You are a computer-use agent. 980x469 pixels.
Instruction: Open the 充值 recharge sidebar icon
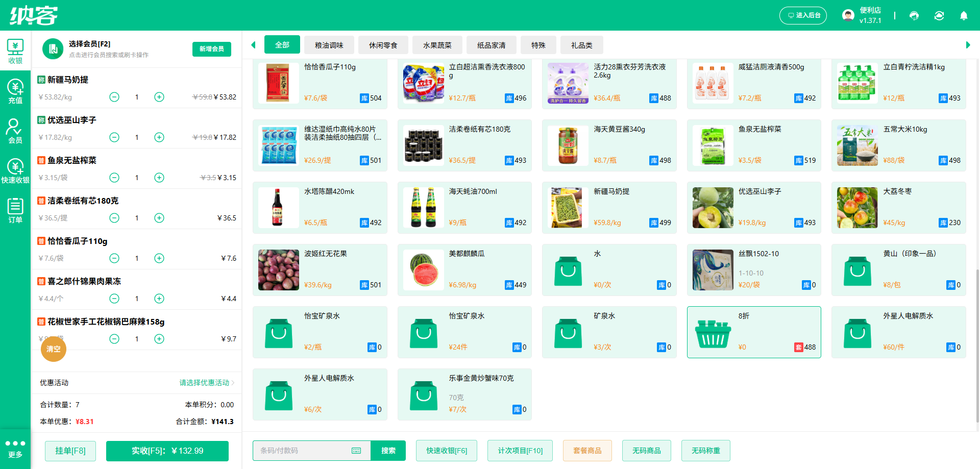(x=15, y=91)
